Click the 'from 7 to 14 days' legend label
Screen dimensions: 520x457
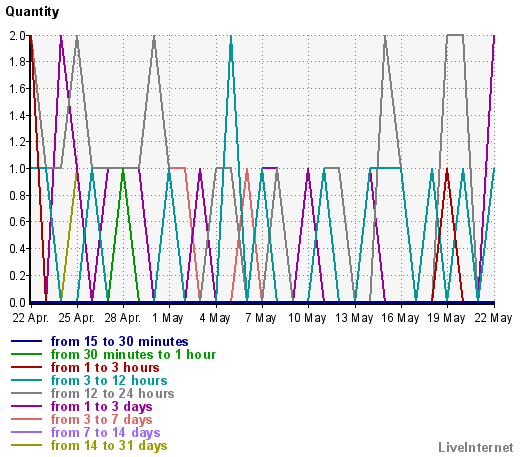tap(105, 432)
